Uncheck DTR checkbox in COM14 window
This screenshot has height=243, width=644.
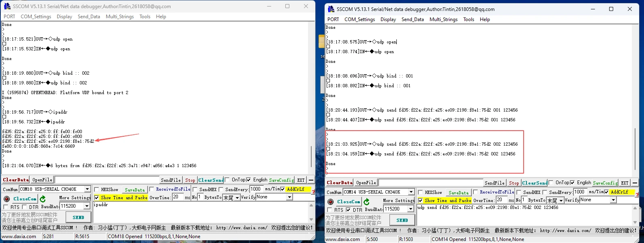click(x=348, y=210)
